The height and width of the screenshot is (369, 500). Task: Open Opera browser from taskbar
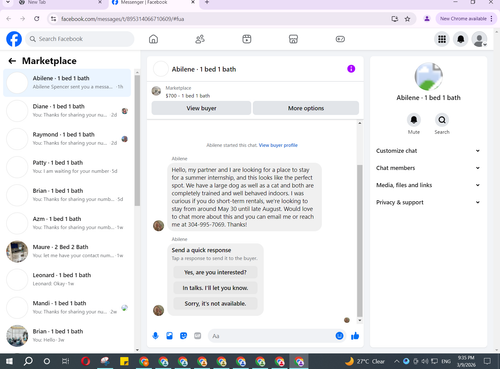pos(85,361)
